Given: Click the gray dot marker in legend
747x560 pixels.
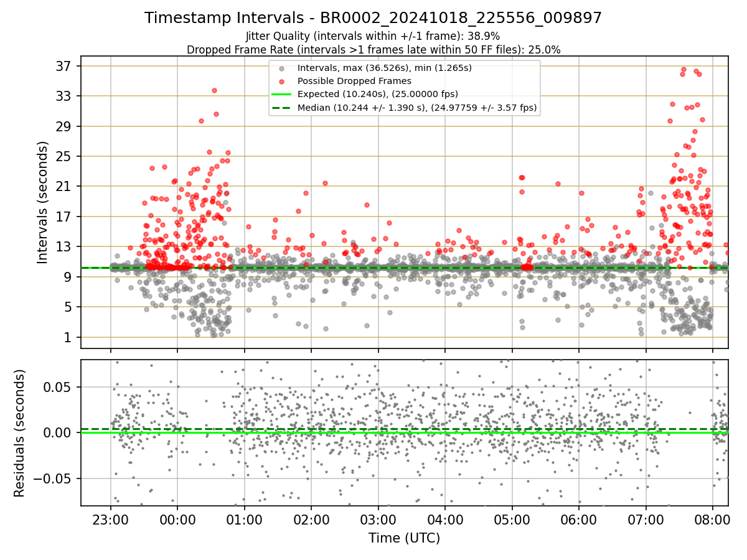Looking at the screenshot, I should point(282,68).
